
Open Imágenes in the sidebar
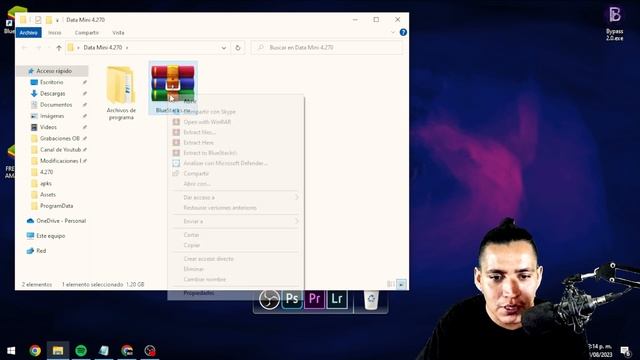(x=52, y=116)
